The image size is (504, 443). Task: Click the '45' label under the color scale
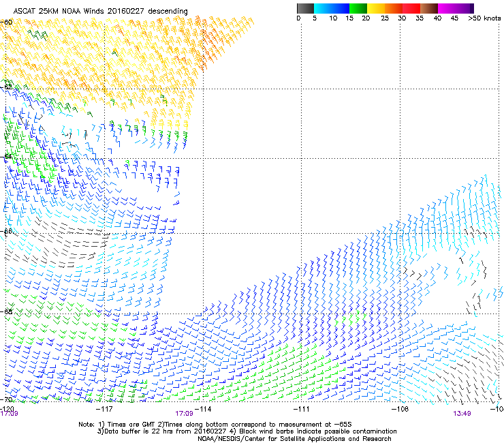tap(454, 18)
